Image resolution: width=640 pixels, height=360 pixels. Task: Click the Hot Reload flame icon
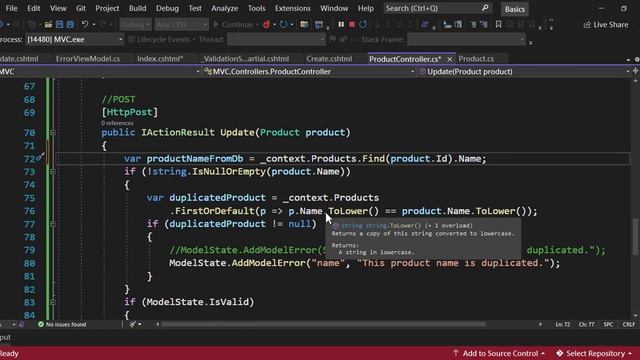266,25
